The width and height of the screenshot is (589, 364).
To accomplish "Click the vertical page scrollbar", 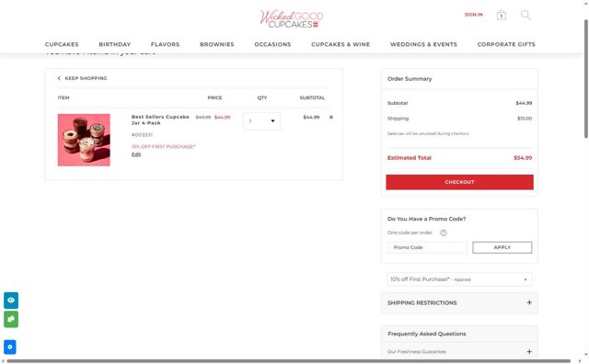I will point(585,79).
